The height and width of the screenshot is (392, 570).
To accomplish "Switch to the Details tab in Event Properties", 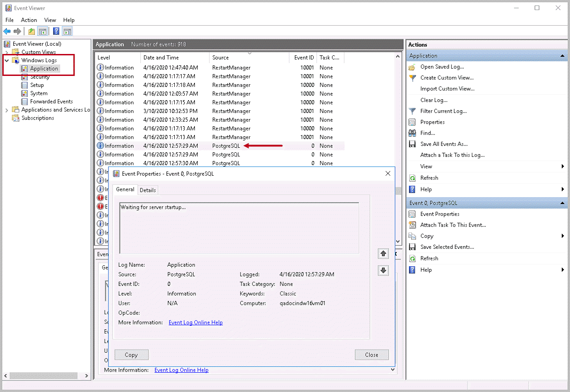I will pos(148,189).
